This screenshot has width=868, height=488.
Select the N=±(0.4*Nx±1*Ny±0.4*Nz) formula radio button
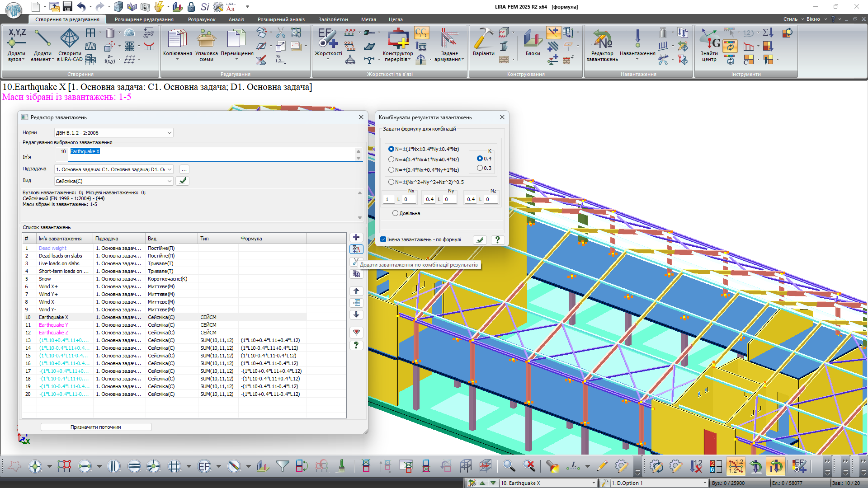(392, 160)
